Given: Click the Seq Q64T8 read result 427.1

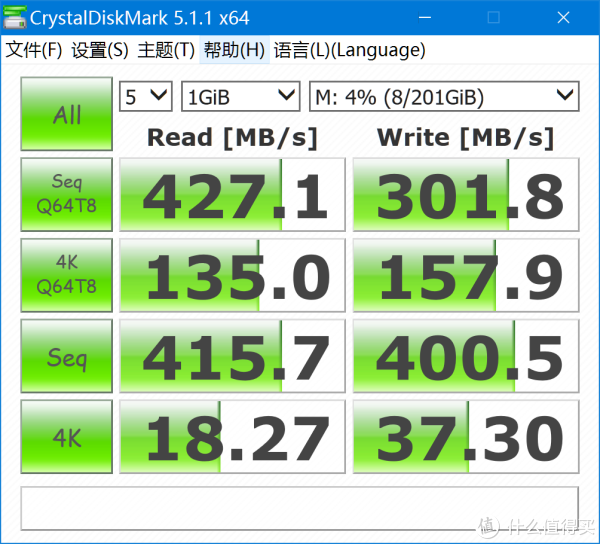Looking at the screenshot, I should [232, 195].
